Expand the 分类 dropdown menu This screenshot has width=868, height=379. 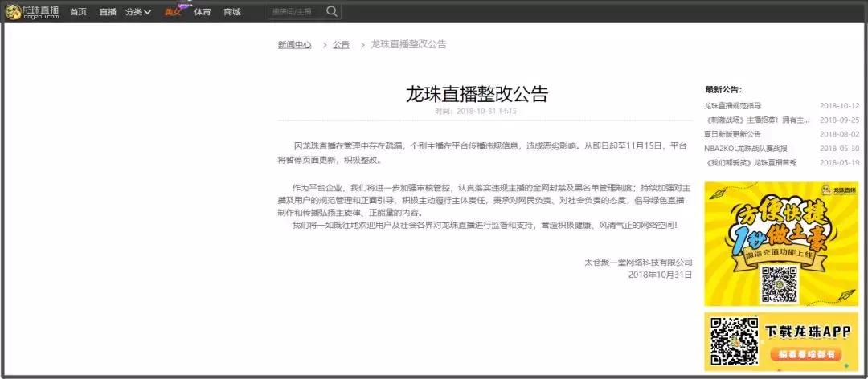(x=138, y=11)
